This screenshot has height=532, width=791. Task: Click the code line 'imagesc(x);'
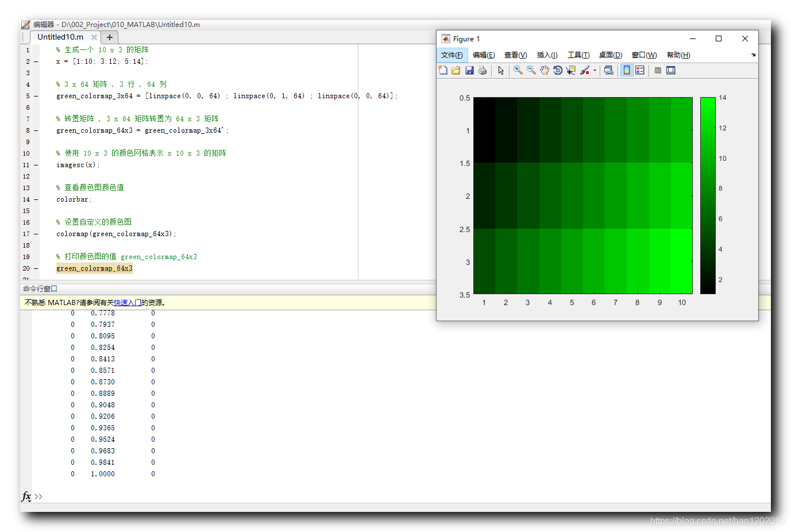[x=78, y=165]
